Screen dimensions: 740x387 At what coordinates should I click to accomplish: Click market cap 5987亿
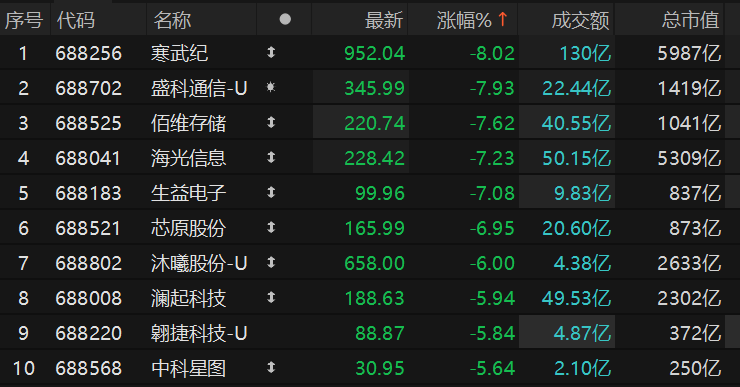[690, 53]
